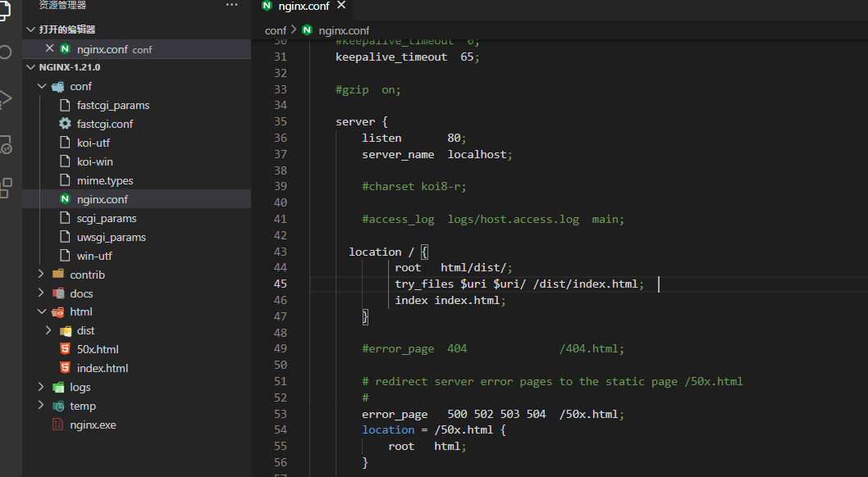This screenshot has width=868, height=477.
Task: Click the nginx.exe binary file icon
Action: (x=57, y=425)
